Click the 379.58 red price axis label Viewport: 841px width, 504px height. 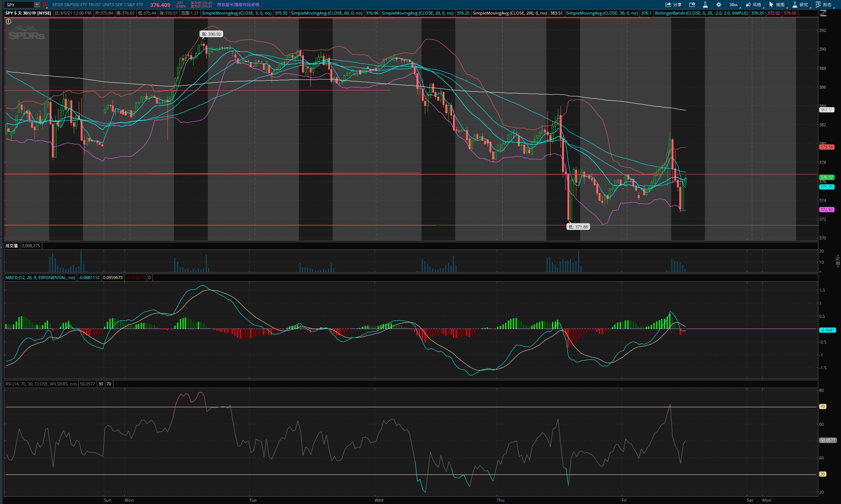826,147
